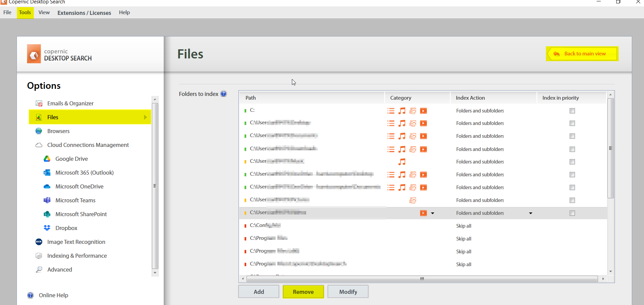Image resolution: width=644 pixels, height=305 pixels.
Task: Click Back to main view button
Action: click(x=582, y=54)
